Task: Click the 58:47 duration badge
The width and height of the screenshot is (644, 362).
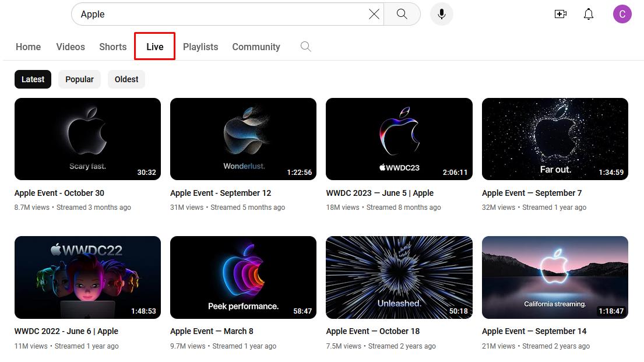Action: click(302, 311)
